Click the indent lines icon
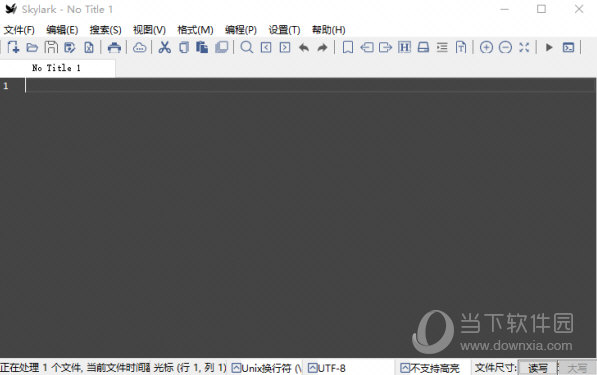Screen dimensions: 597x375 (x=442, y=47)
